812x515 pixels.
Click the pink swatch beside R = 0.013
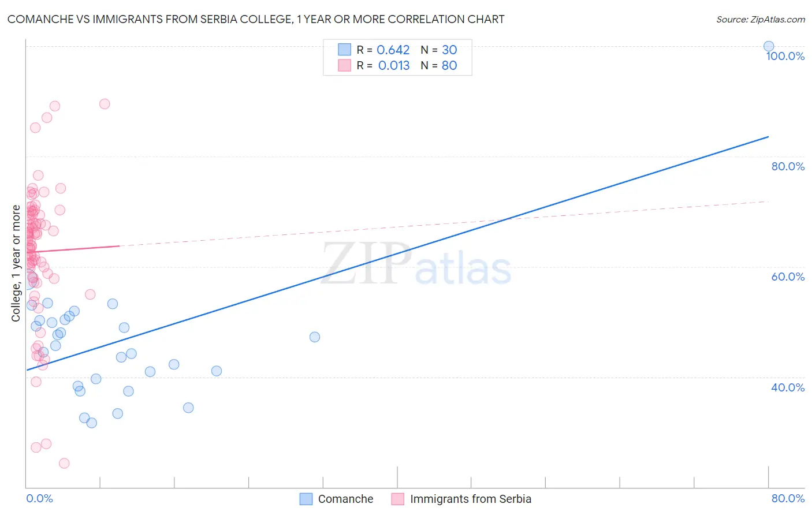[344, 65]
